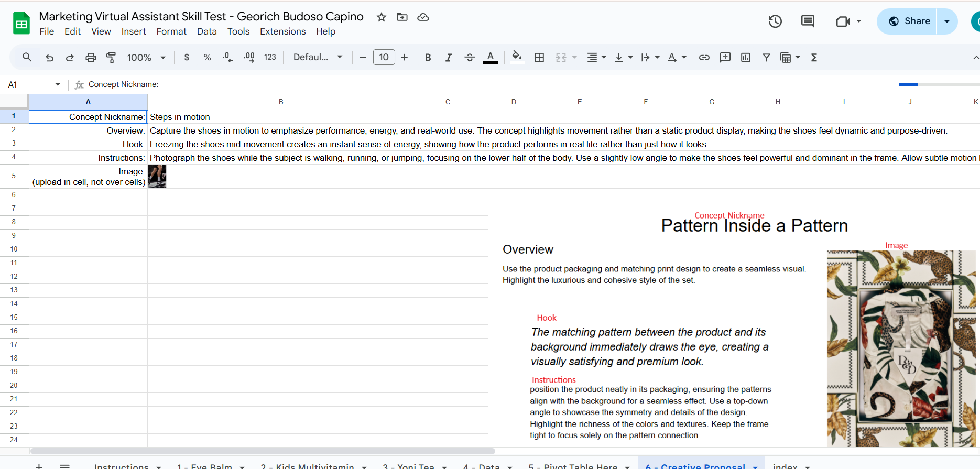
Task: Click the increase font size plus button
Action: 404,58
